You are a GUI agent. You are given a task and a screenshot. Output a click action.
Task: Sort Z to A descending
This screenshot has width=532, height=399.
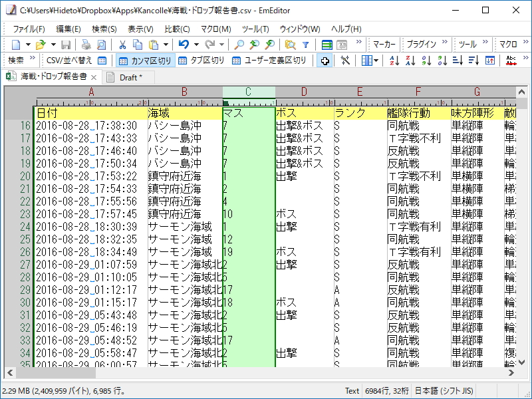410,61
